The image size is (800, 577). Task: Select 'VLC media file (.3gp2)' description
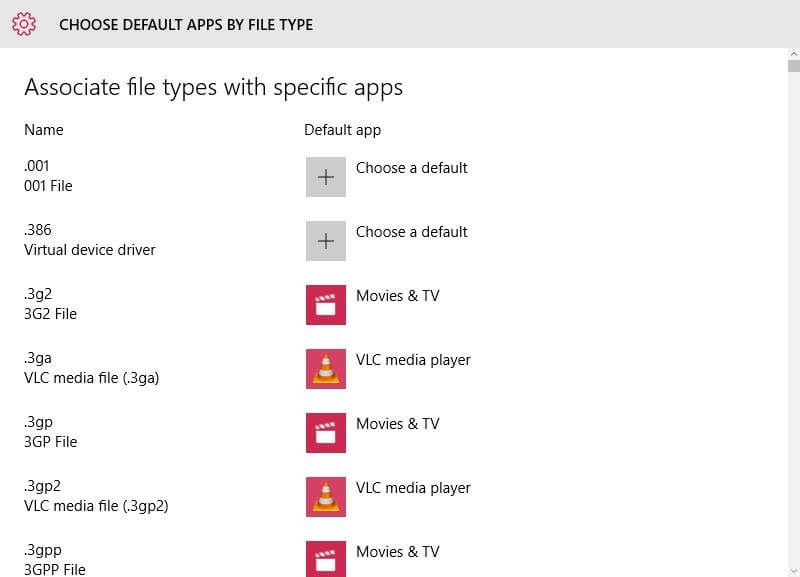tap(96, 506)
